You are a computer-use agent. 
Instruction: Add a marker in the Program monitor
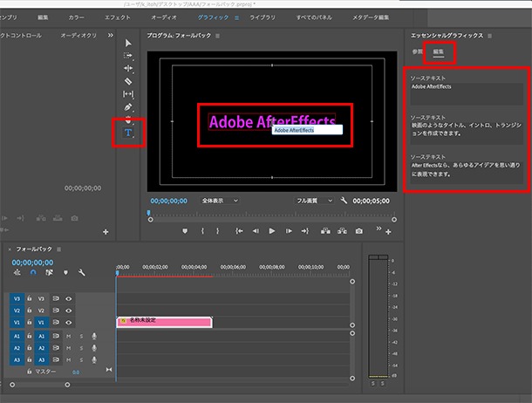click(x=185, y=231)
